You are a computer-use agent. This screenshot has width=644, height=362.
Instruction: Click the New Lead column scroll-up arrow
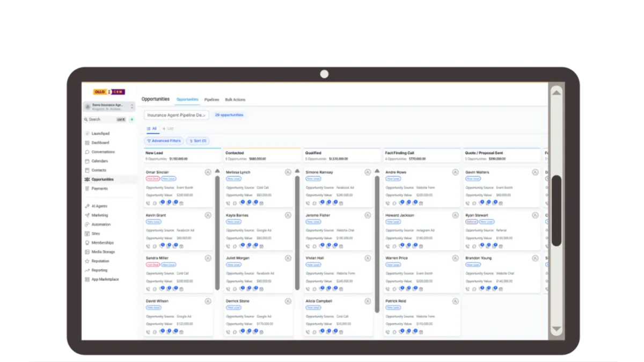point(217,171)
